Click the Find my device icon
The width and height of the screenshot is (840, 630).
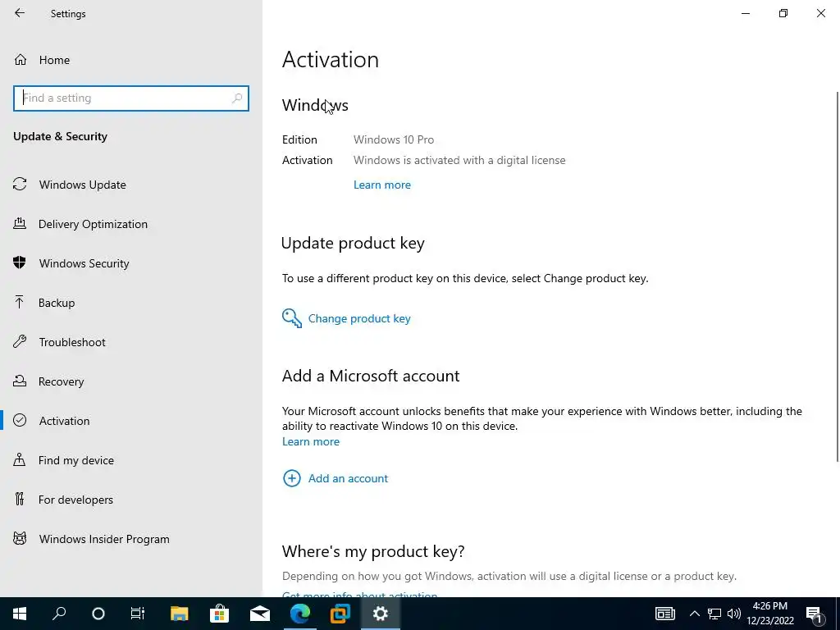point(20,459)
